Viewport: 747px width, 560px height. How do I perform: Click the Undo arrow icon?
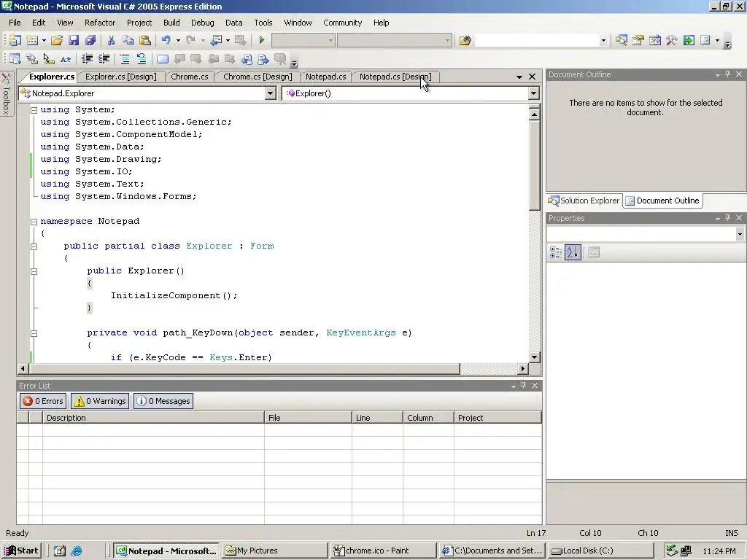coord(166,41)
